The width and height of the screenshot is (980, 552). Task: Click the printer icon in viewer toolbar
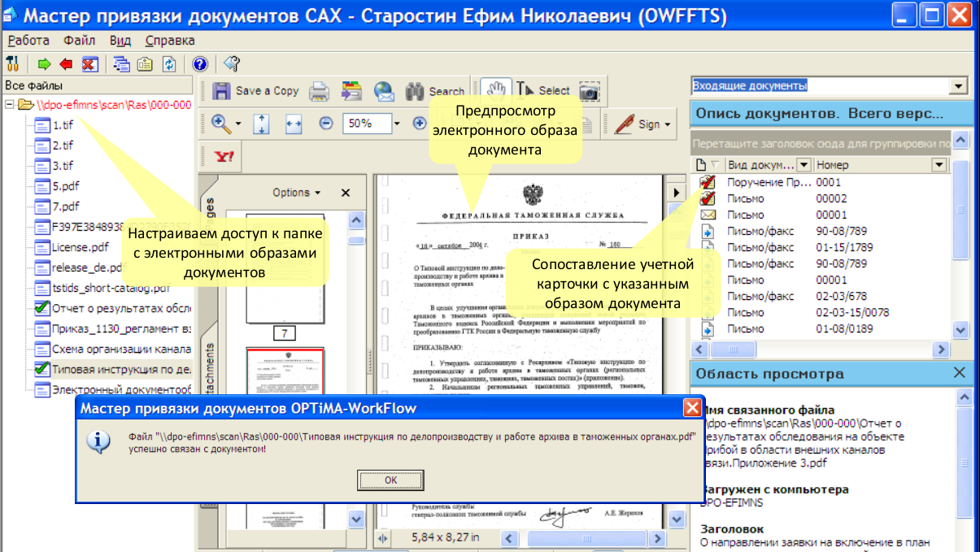[x=318, y=91]
